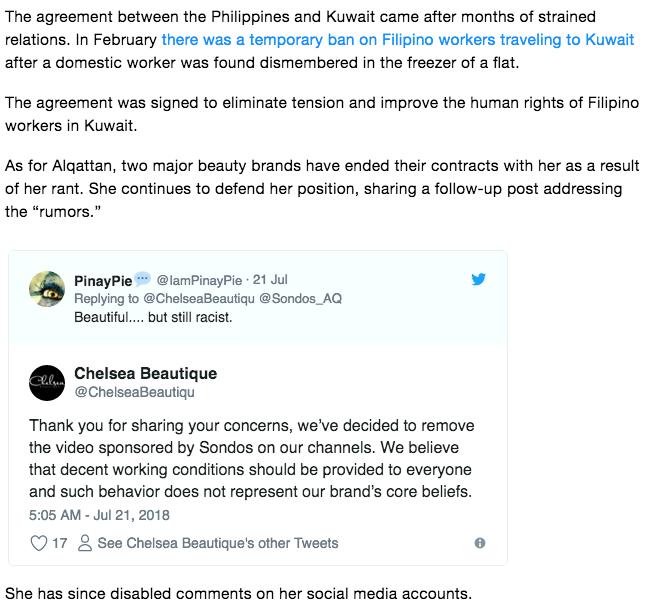Open the tweet info circle icon
648x616 pixels.
(480, 543)
